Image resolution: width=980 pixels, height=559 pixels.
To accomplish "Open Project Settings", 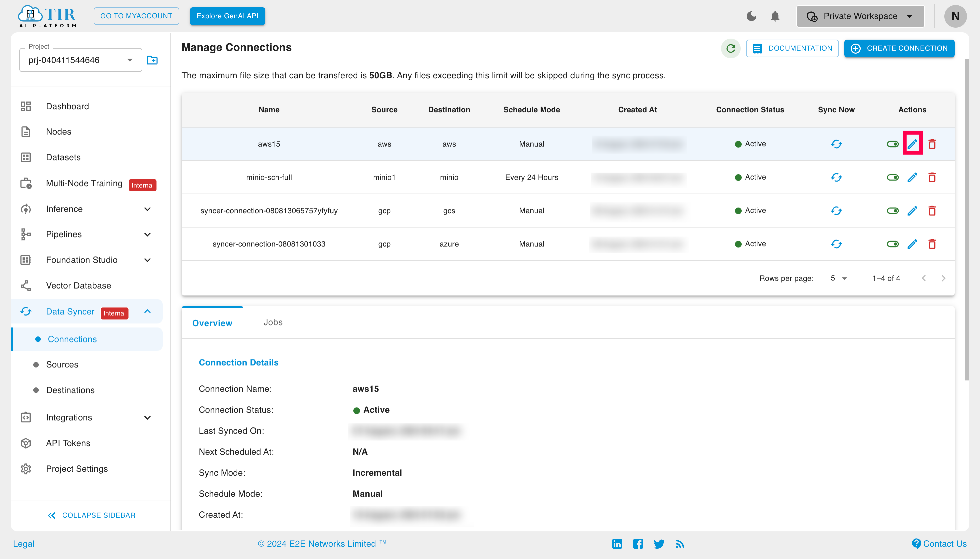I will 77,469.
